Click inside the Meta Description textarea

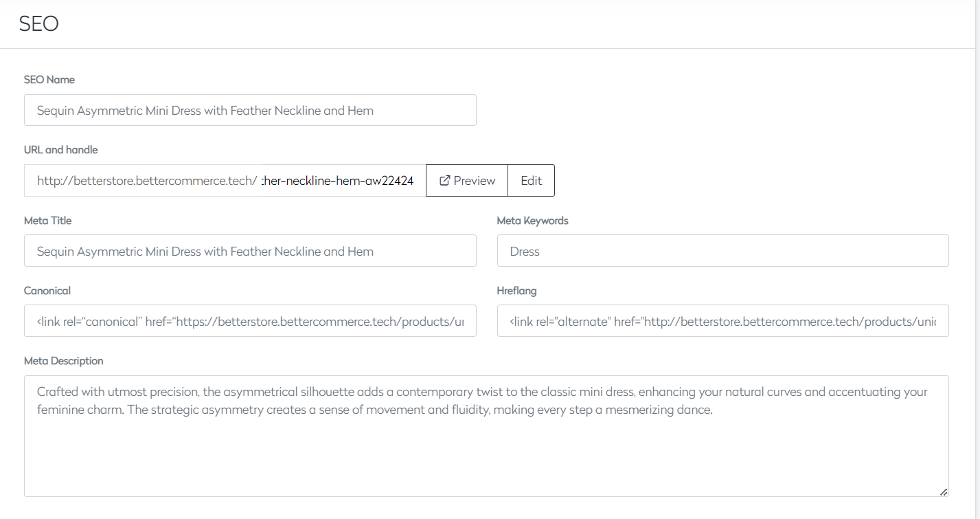(x=486, y=436)
